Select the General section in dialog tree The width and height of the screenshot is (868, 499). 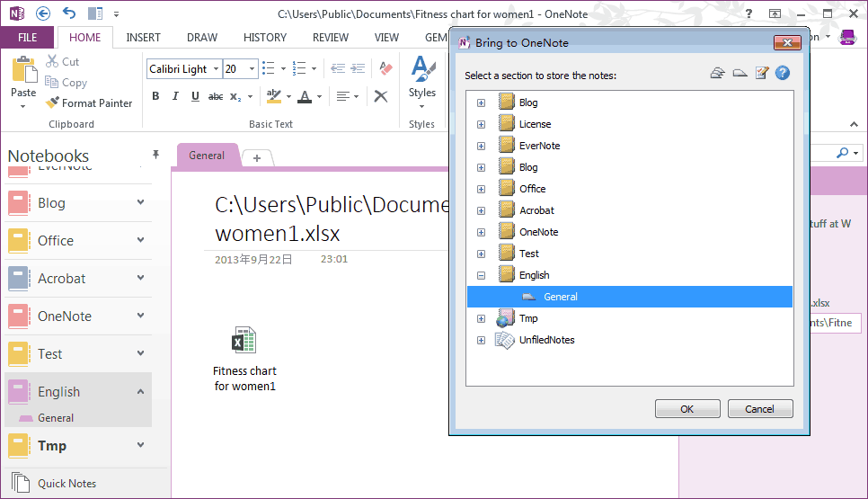click(630, 297)
